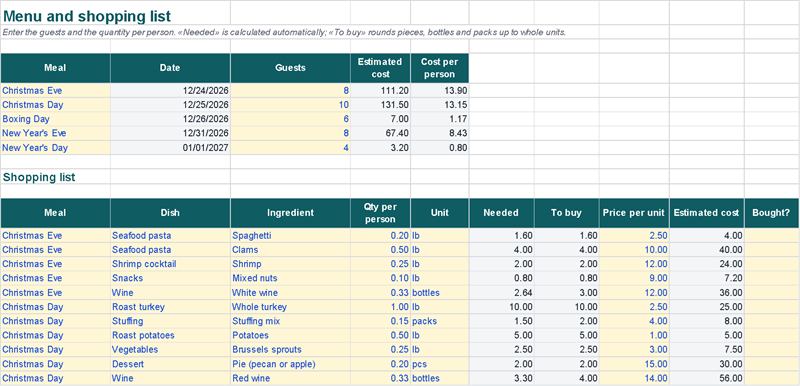The height and width of the screenshot is (386, 800).
Task: Select estimated cost 131.50
Action: click(x=380, y=105)
